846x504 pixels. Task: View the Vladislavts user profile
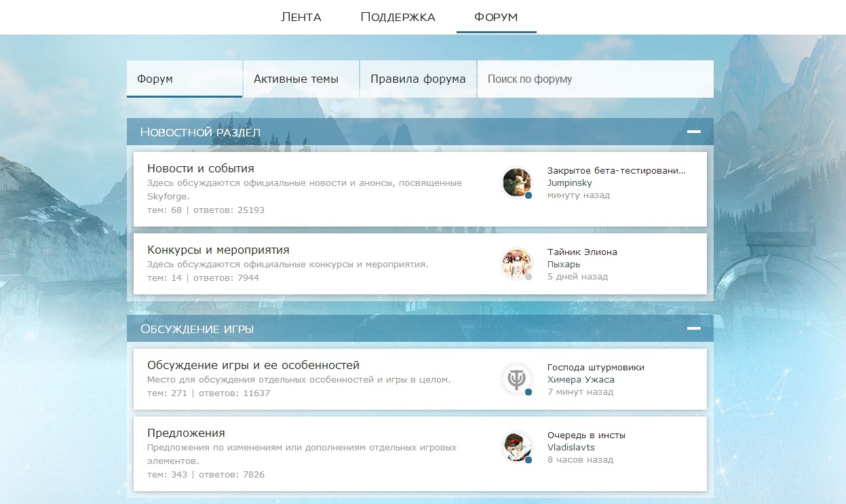[x=571, y=448]
